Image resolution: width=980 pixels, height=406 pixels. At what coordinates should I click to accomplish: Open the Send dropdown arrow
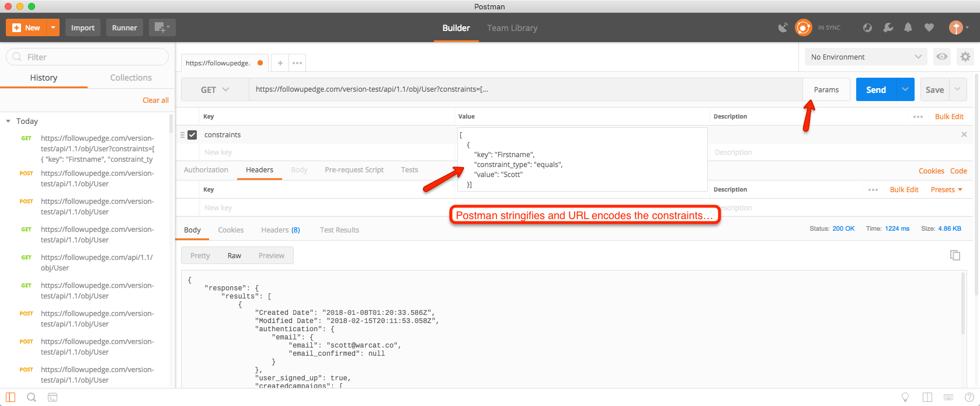(x=905, y=89)
